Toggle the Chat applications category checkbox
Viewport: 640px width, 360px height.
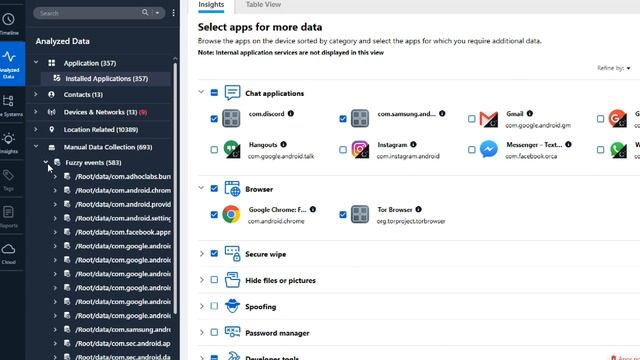pos(214,93)
